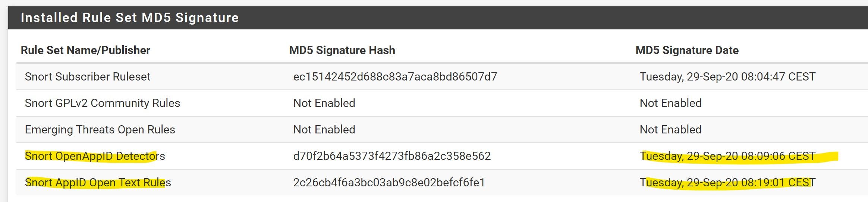This screenshot has width=868, height=202.
Task: Select the Rule Set Name/Publisher column header
Action: [x=85, y=50]
